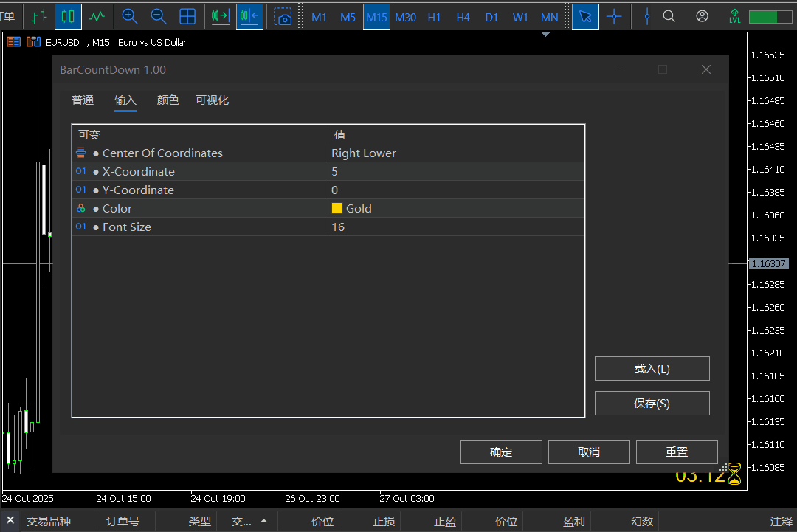Enable the LVL indicator in the toolbar
The width and height of the screenshot is (797, 532).
click(735, 15)
